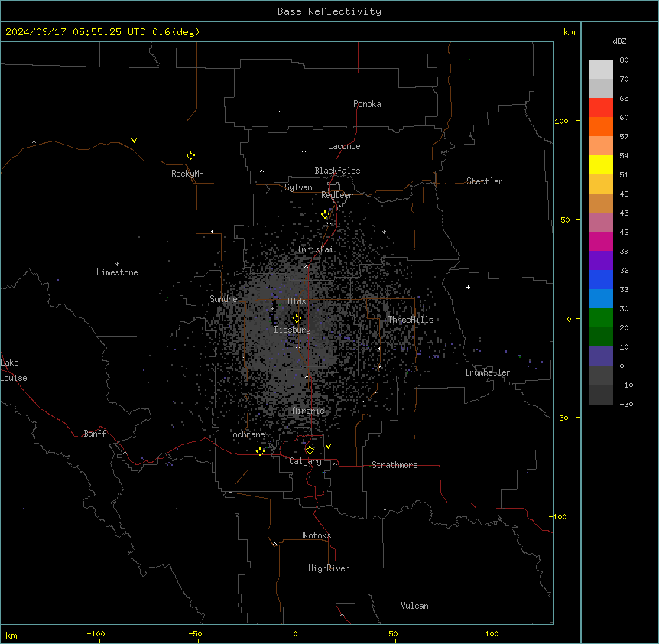This screenshot has width=659, height=644.
Task: Click the -50 tick on the horizontal axis
Action: (x=195, y=633)
